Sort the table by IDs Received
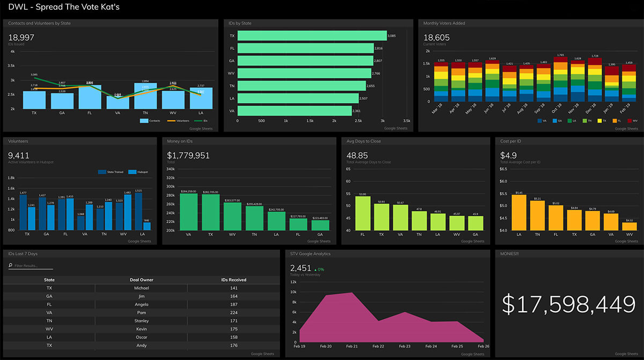The width and height of the screenshot is (644, 360). click(233, 280)
